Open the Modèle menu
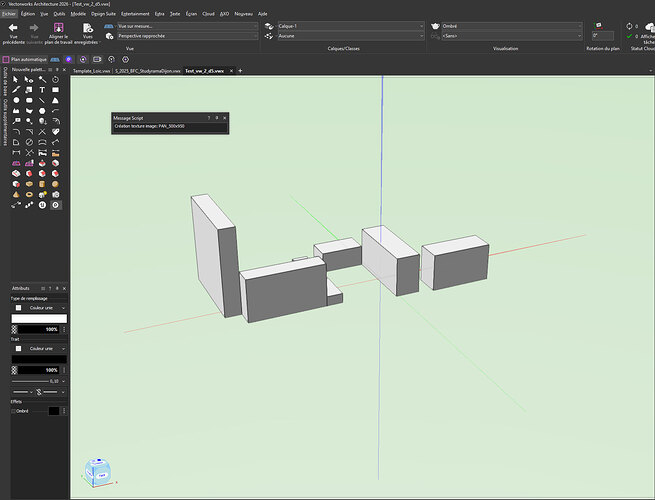This screenshot has width=655, height=500. [x=77, y=14]
